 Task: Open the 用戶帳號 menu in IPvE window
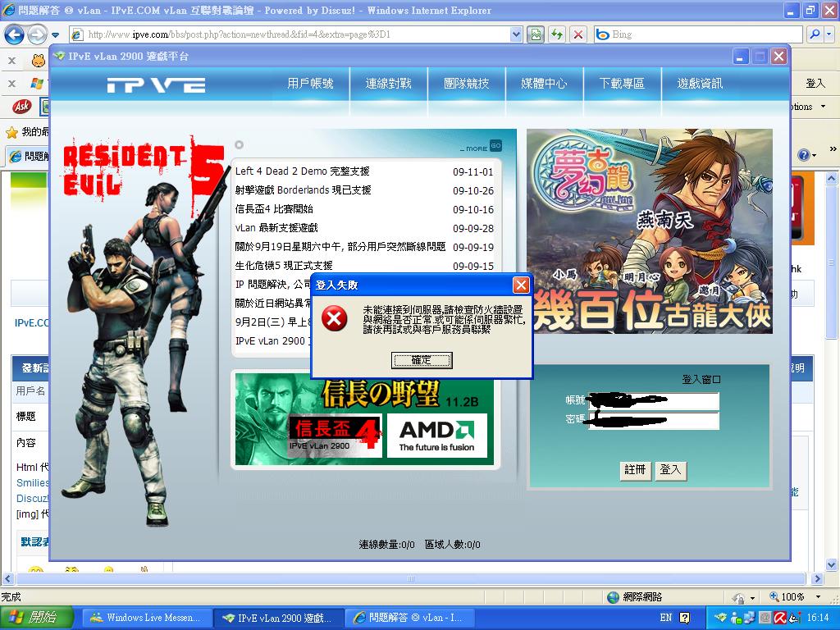(x=310, y=84)
